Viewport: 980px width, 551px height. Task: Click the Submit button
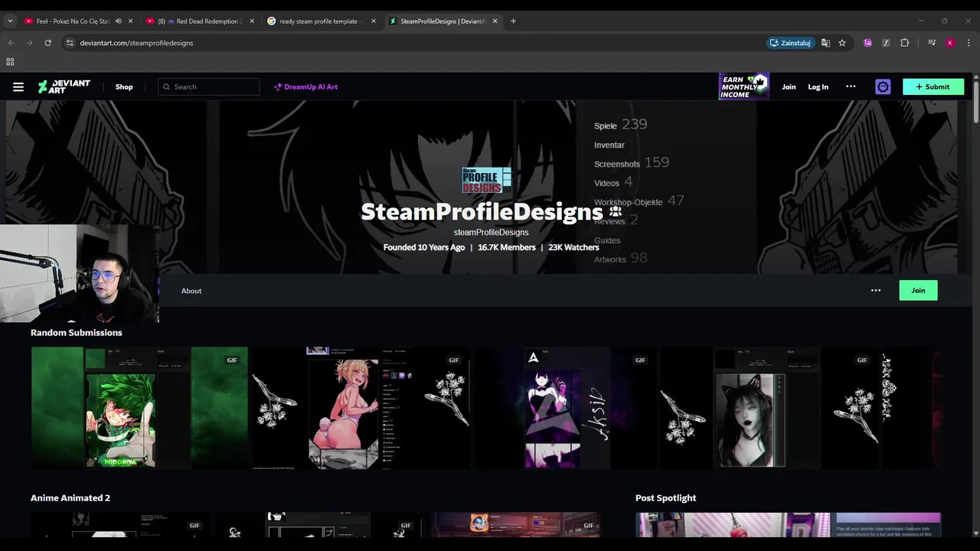tap(933, 87)
